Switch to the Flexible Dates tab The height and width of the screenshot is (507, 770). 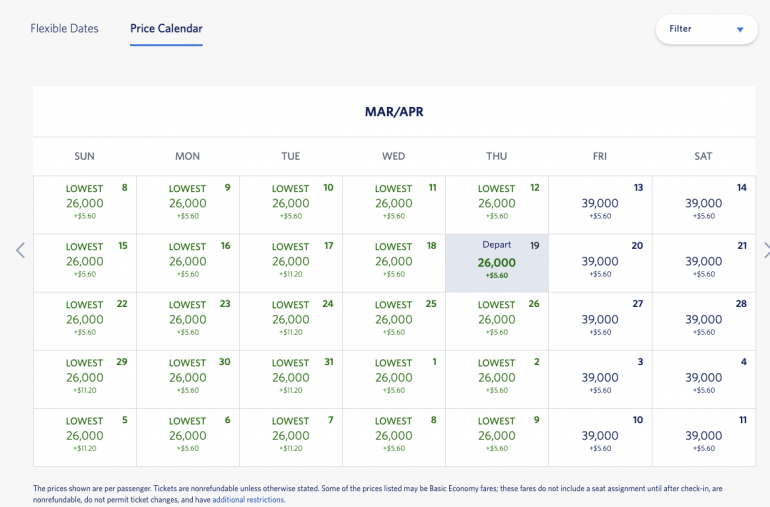pyautogui.click(x=64, y=29)
